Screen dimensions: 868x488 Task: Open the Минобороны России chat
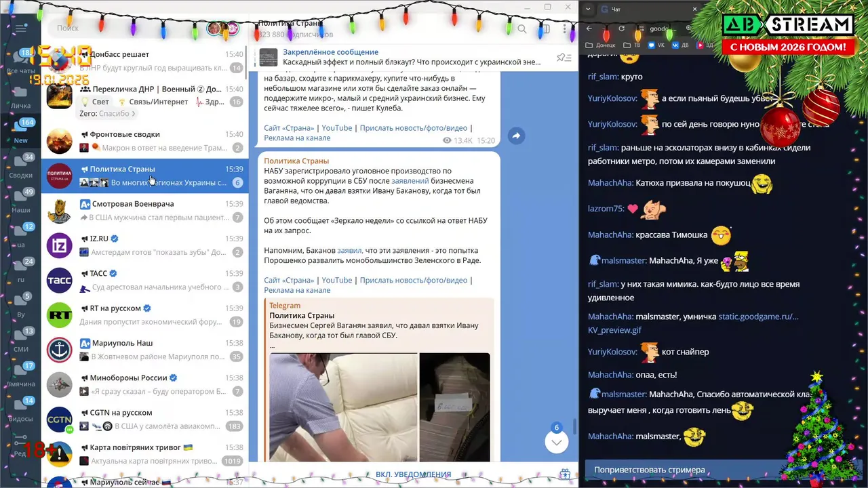click(x=144, y=385)
